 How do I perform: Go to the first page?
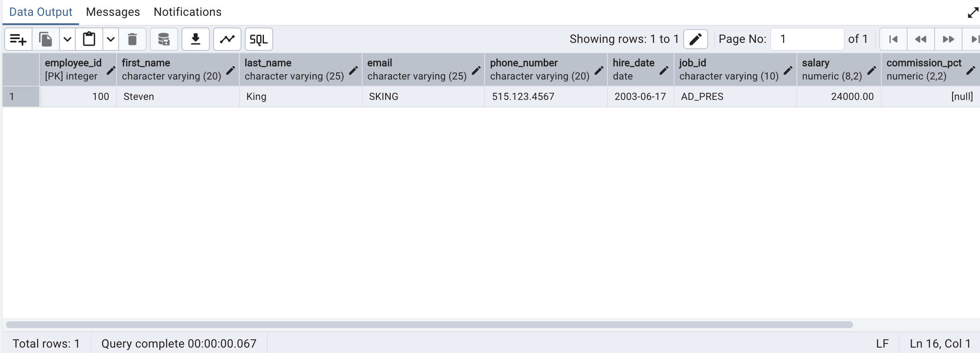click(x=893, y=39)
